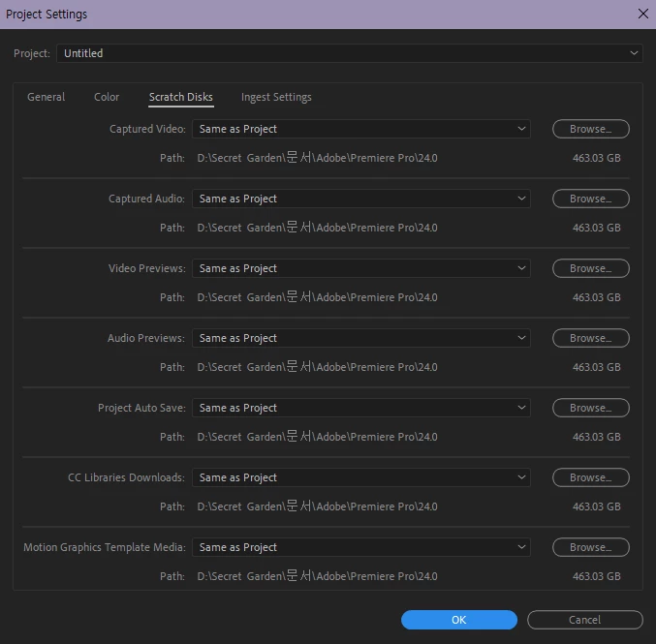Browse for the Video Previews folder
Viewport: 656px width, 644px height.
[591, 268]
